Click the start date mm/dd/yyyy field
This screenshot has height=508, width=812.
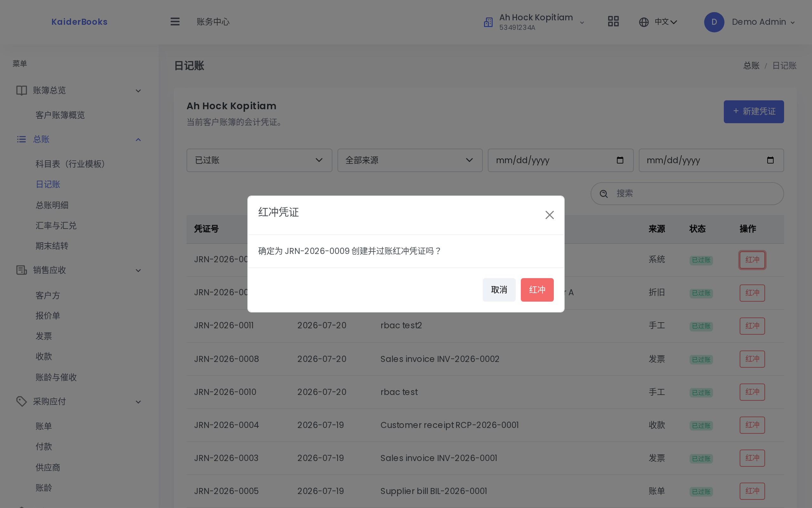(560, 160)
